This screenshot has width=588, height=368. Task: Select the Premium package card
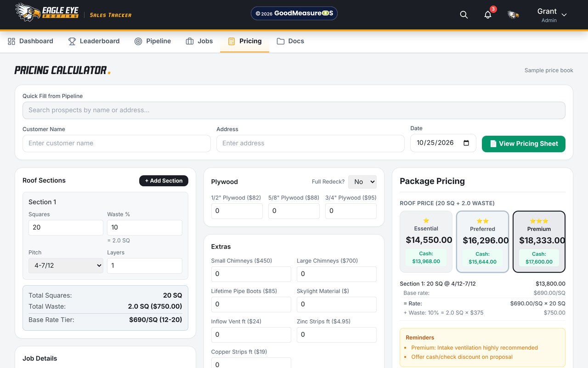[539, 241]
